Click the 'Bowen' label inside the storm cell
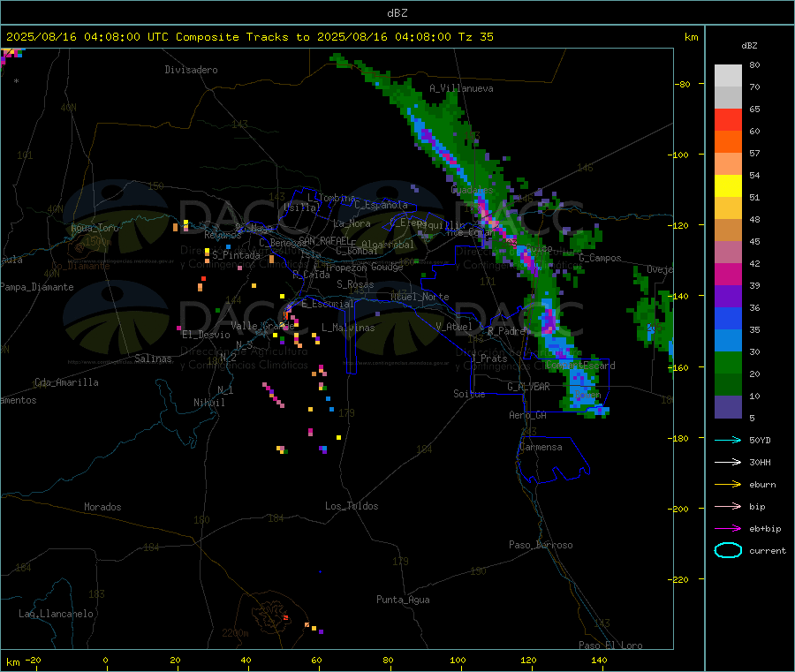 pyautogui.click(x=587, y=394)
